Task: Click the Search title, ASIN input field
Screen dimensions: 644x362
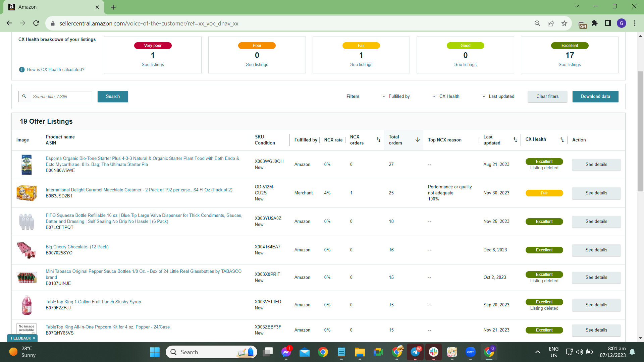Action: click(61, 97)
